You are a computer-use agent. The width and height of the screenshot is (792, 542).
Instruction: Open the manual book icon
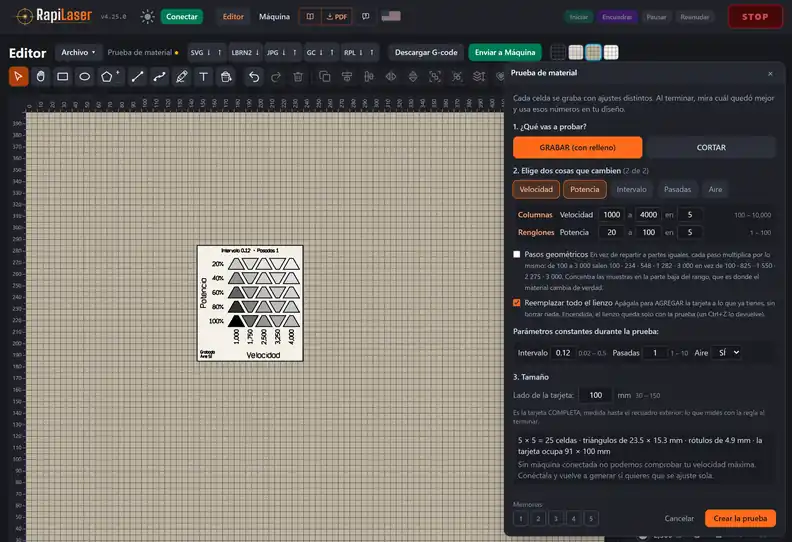pos(310,17)
